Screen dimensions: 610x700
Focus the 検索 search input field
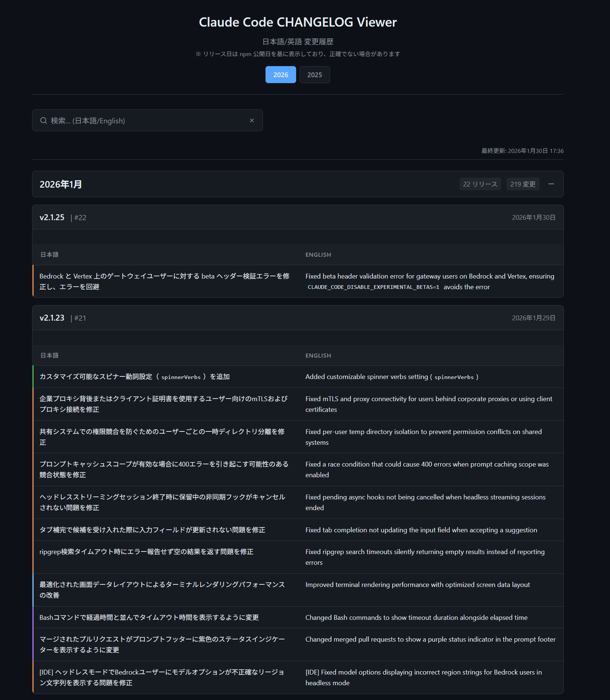[148, 120]
